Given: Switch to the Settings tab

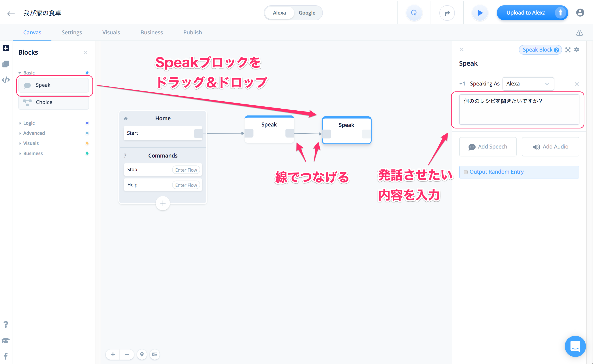Looking at the screenshot, I should pos(72,33).
